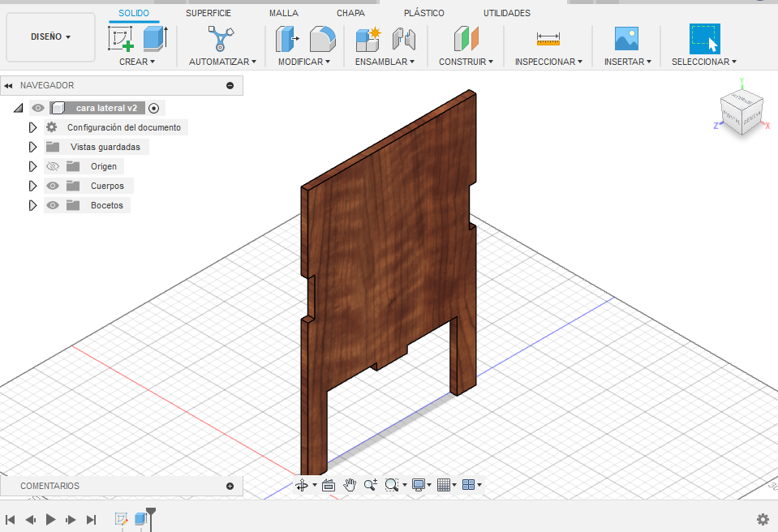
Task: Open the MODIFICAR dropdown menu
Action: 303,62
